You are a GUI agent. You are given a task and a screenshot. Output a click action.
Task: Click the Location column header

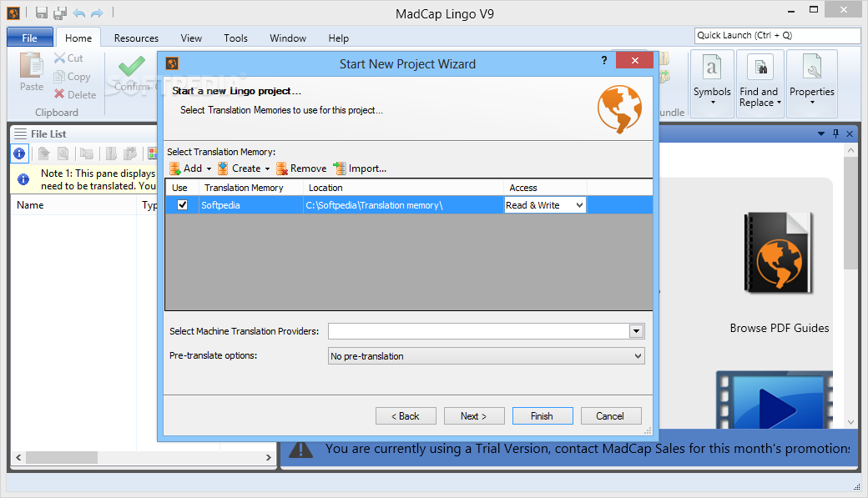pyautogui.click(x=403, y=188)
